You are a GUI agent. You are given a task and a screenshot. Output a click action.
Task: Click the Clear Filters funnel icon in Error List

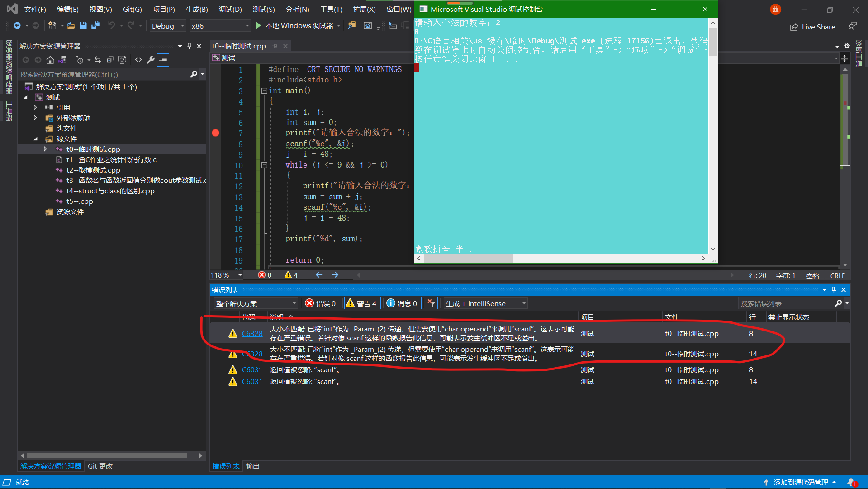[x=432, y=303]
